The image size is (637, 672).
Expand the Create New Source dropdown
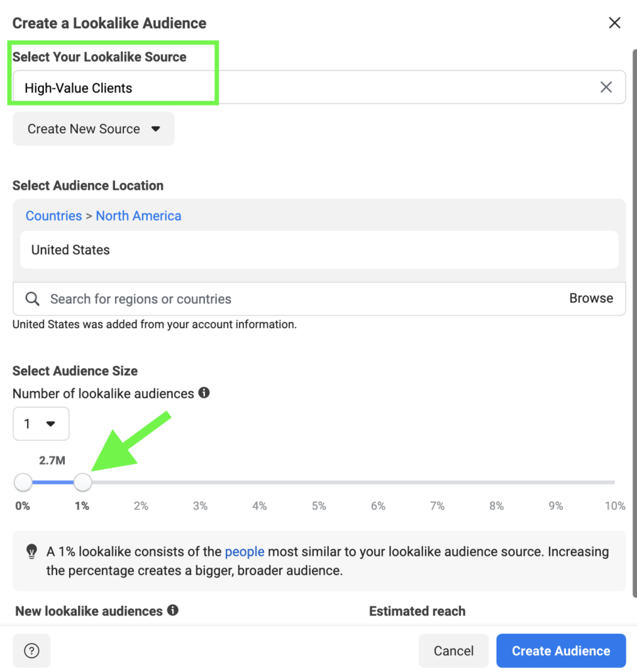(x=93, y=129)
